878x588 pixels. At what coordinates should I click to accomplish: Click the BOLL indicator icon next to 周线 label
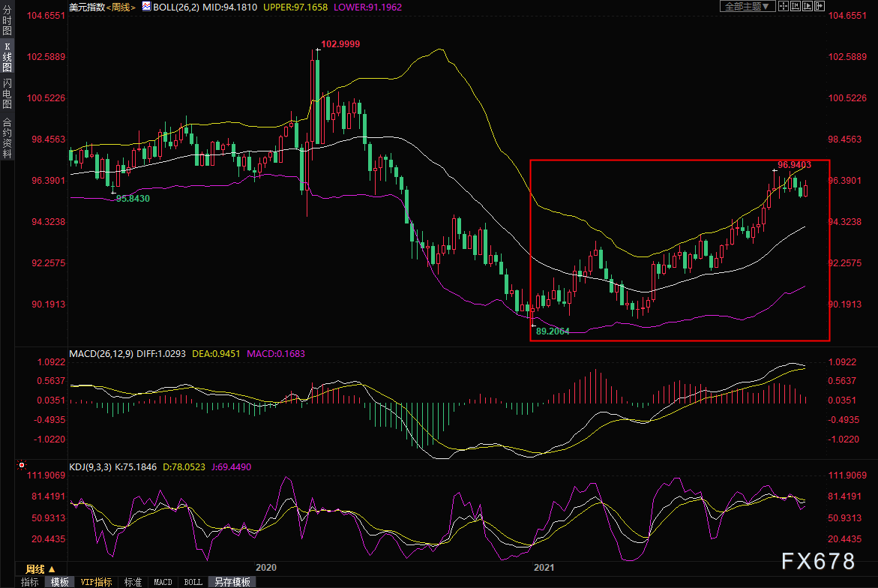(x=146, y=7)
